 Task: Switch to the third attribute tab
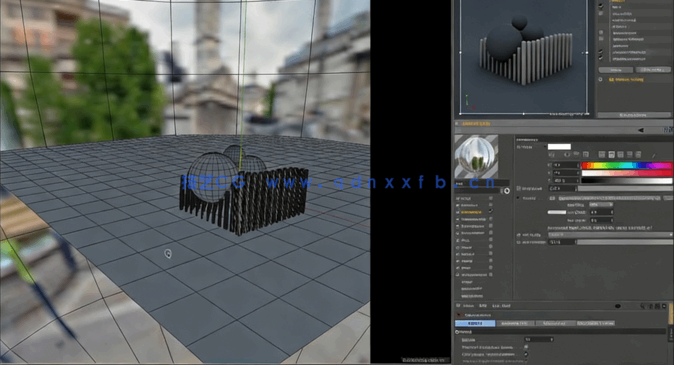556,323
